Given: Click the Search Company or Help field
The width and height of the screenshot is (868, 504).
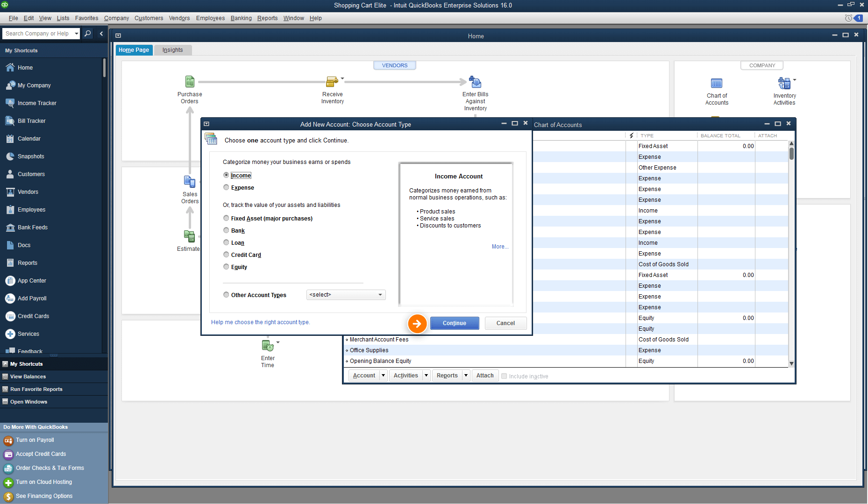Looking at the screenshot, I should point(37,34).
